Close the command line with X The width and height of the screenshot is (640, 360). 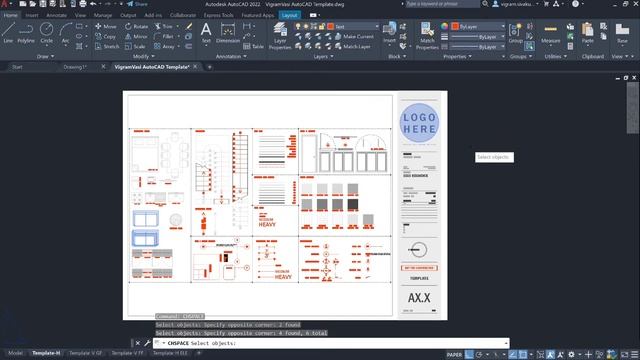(138, 343)
